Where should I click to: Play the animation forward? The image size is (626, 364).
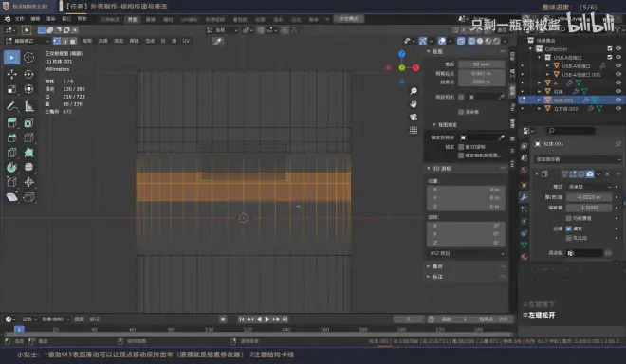(x=267, y=319)
